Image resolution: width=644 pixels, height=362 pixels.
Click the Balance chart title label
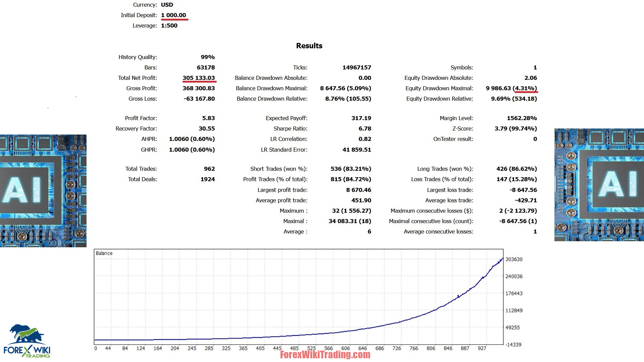pos(104,253)
